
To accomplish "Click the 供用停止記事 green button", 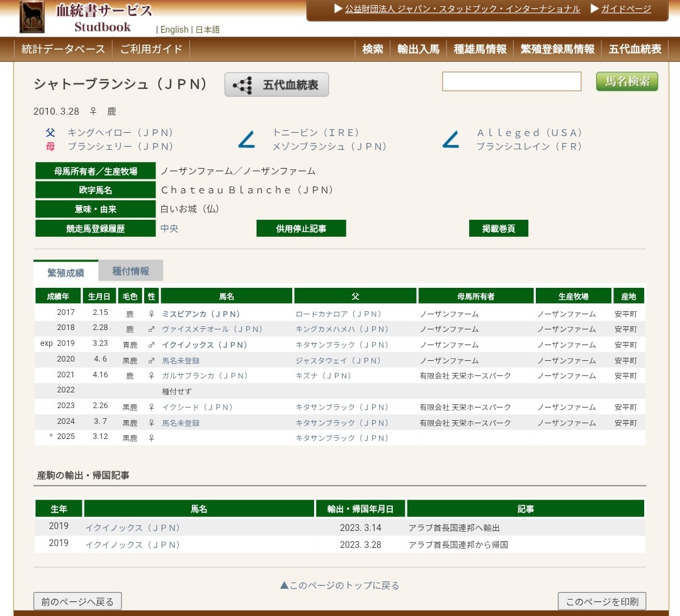I will [x=301, y=229].
